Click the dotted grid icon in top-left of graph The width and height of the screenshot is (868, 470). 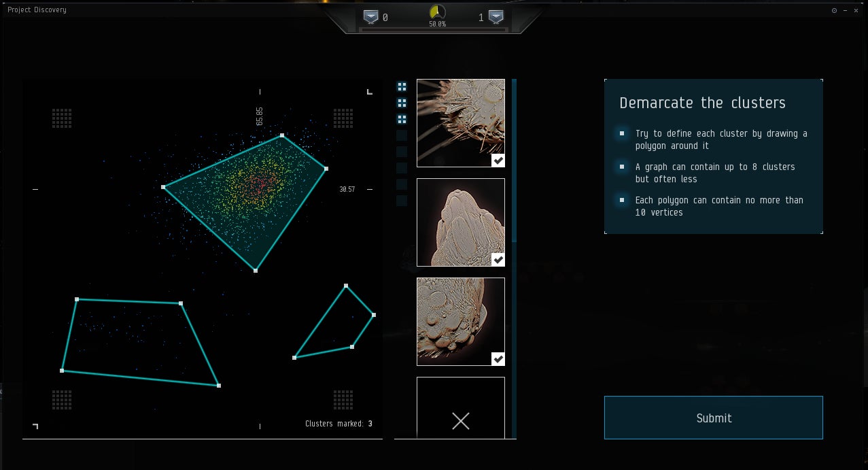coord(62,118)
